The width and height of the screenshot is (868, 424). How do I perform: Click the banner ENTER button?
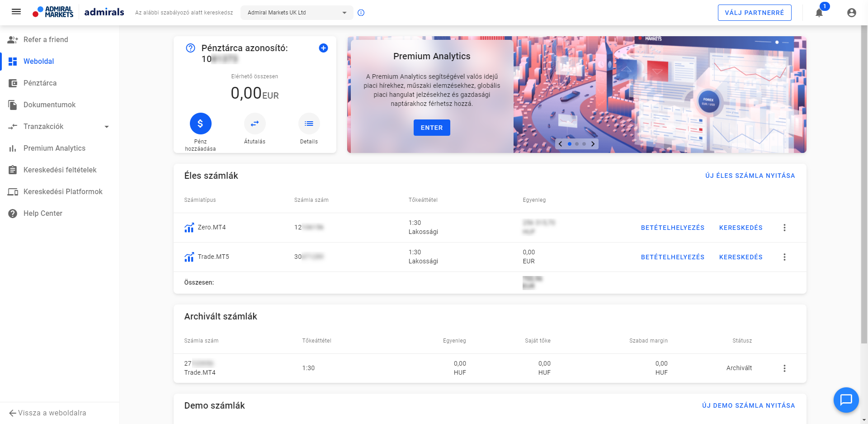(x=432, y=128)
